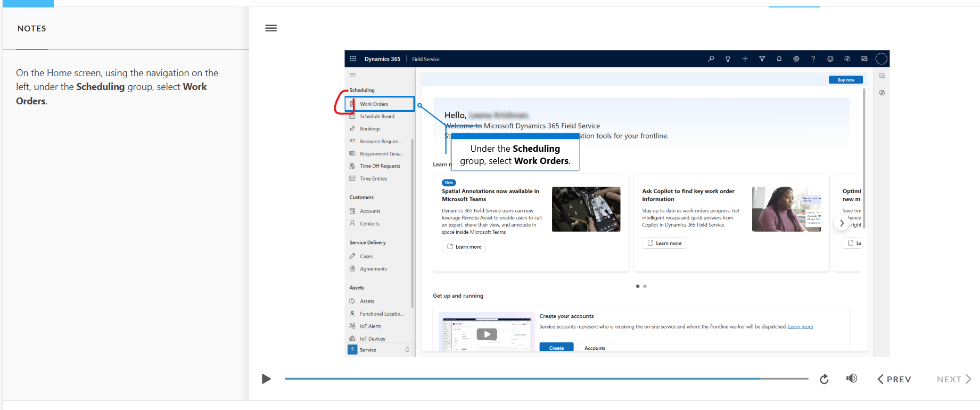
Task: Open the user profile circle
Action: pos(881,59)
